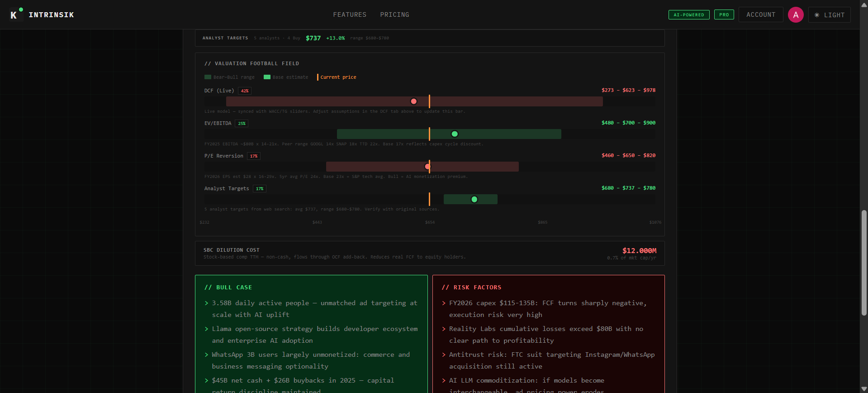Click the // RISK FACTORS heading
The width and height of the screenshot is (868, 393).
click(x=471, y=288)
